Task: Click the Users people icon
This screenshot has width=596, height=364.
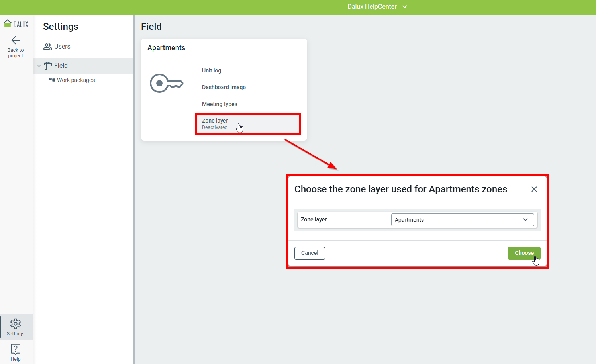Action: tap(48, 47)
